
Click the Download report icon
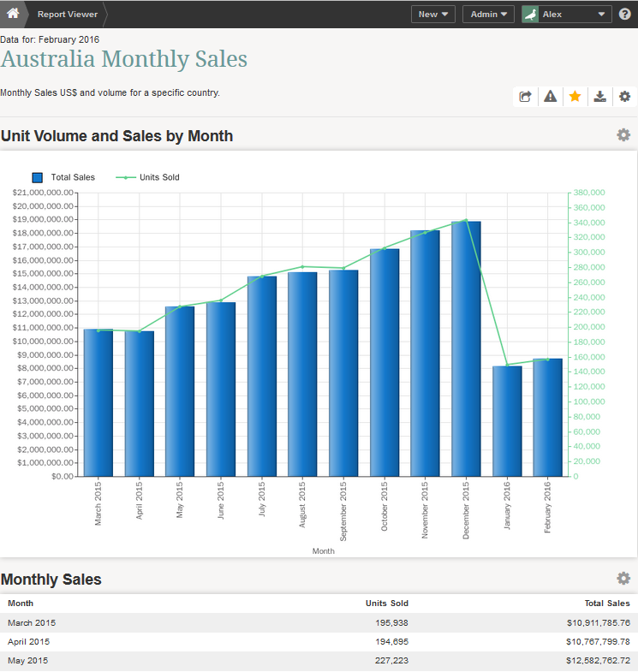pos(600,97)
